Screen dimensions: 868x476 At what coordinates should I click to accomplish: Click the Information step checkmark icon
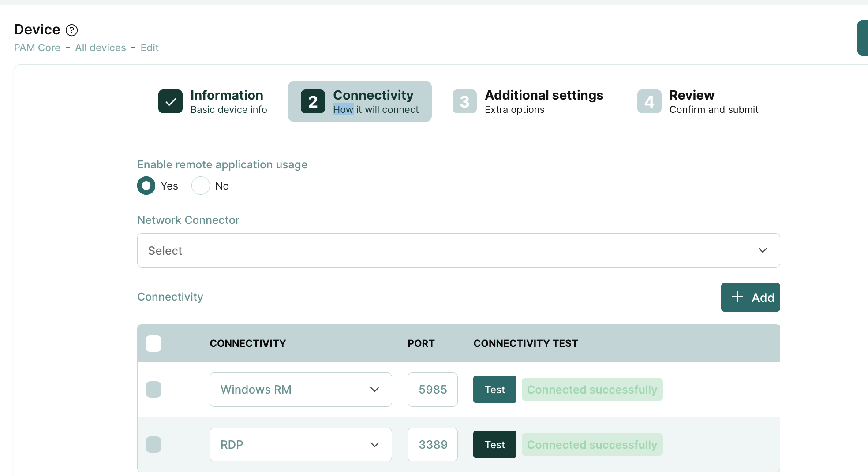170,101
